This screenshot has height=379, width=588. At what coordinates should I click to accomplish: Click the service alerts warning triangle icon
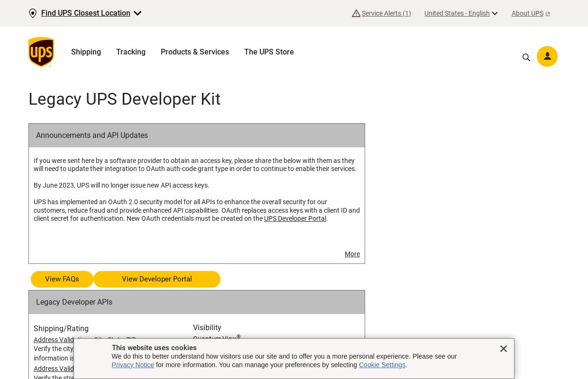tap(356, 13)
